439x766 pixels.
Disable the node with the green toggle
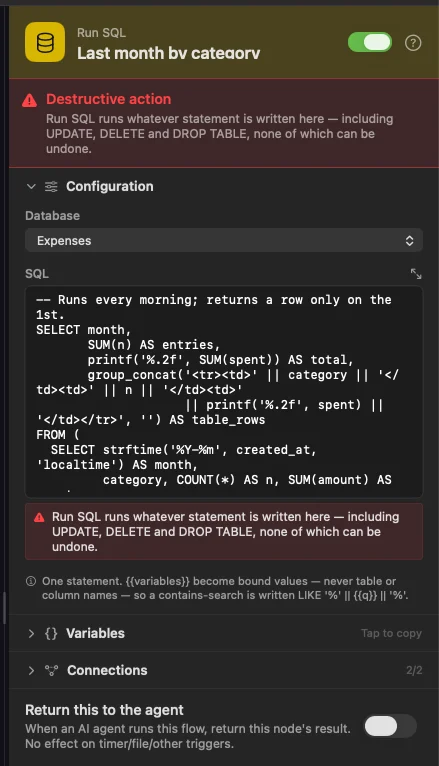(x=370, y=43)
